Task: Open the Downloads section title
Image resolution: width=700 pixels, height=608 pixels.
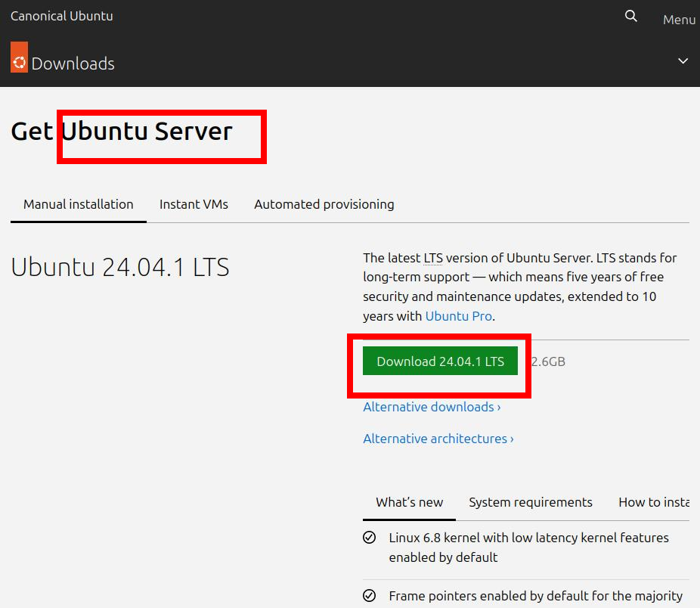Action: coord(73,64)
